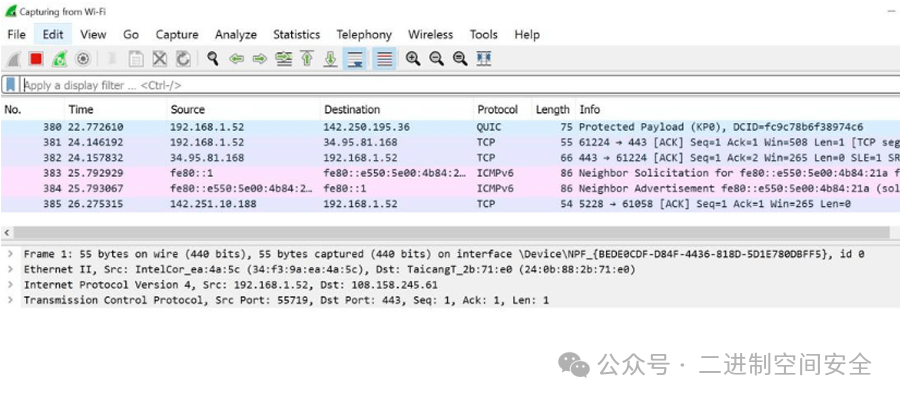The width and height of the screenshot is (900, 400).
Task: Click the display filter bookmark icon
Action: (x=11, y=85)
